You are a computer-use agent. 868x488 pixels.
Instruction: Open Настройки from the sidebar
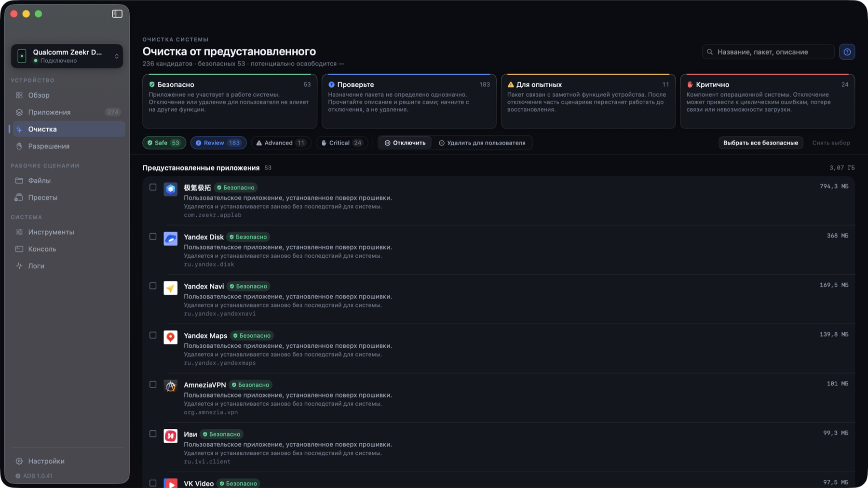click(67, 461)
